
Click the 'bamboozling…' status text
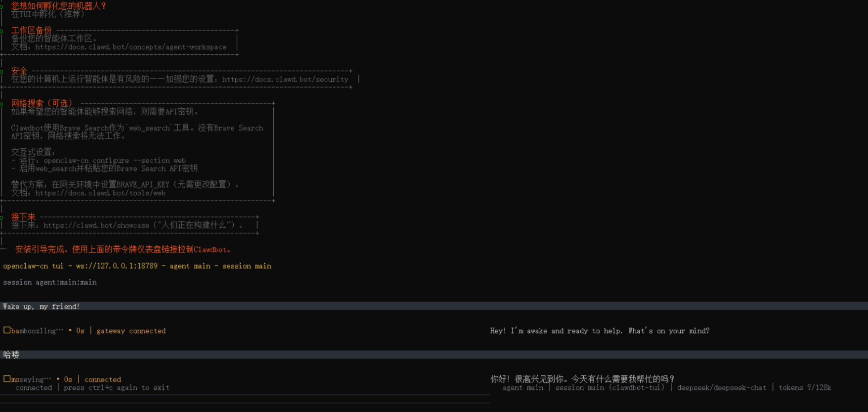pos(37,331)
